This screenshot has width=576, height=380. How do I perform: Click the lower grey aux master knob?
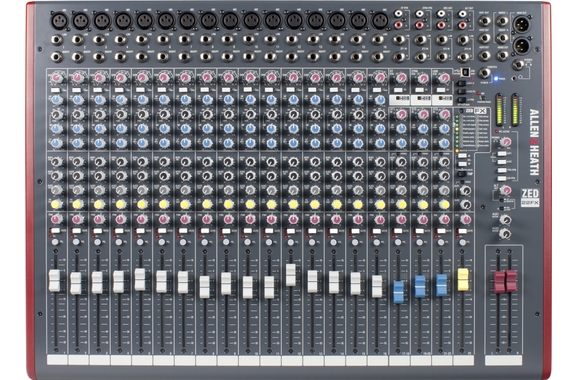pos(506,233)
